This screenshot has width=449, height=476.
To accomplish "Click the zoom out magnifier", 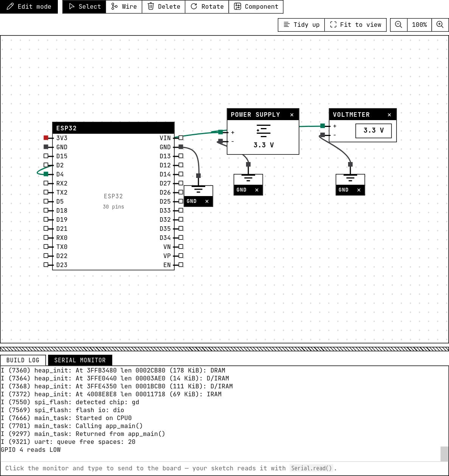I will point(398,25).
